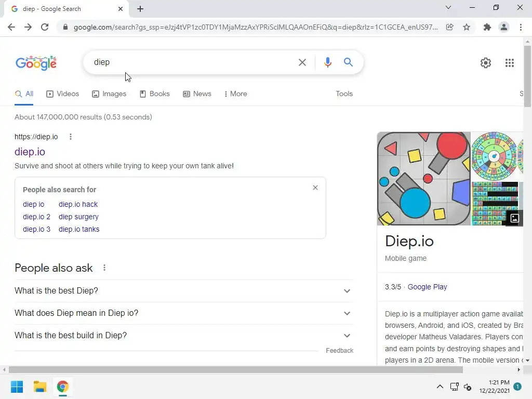Expand What is the best Diep?
532x399 pixels.
(x=184, y=291)
